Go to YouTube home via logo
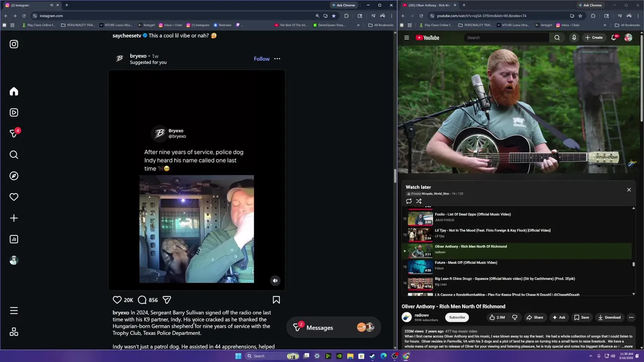This screenshot has height=362, width=644. click(428, 38)
